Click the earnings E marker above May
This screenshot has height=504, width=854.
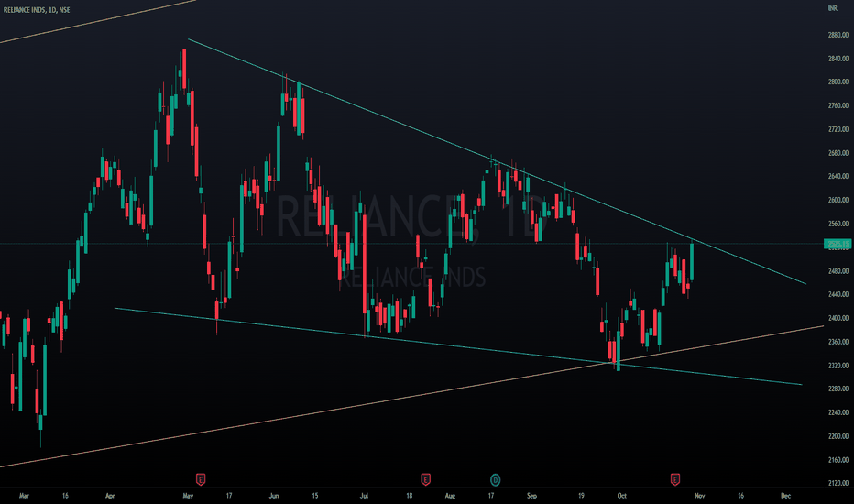click(x=201, y=480)
